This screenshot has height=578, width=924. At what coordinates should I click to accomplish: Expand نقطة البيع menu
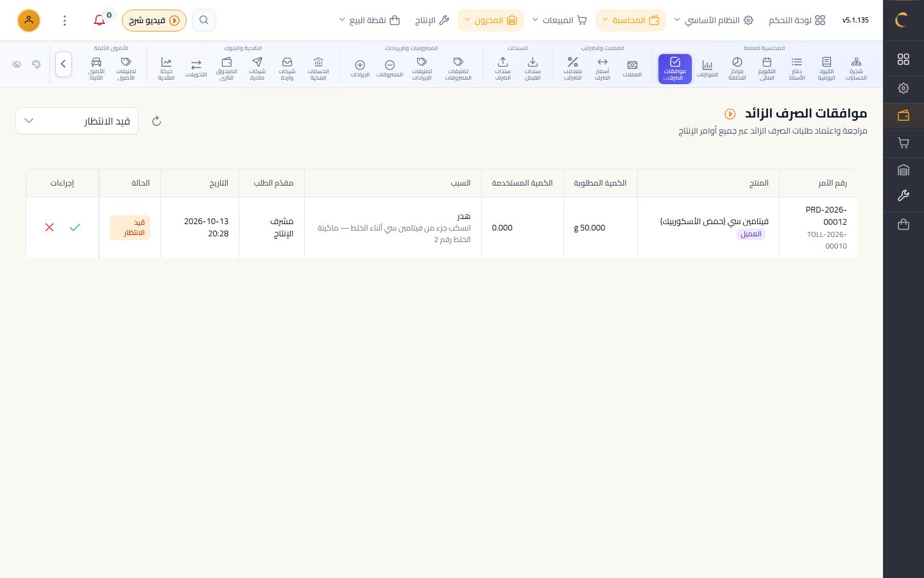370,21
